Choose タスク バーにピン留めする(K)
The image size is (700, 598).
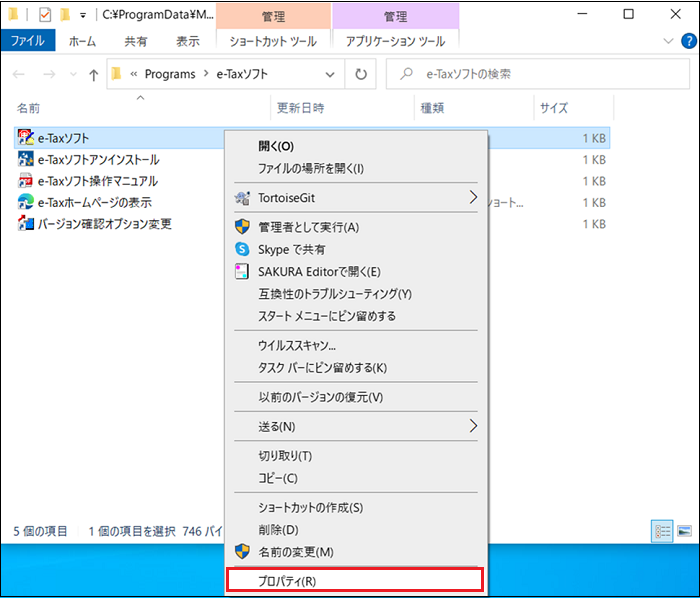(x=356, y=367)
